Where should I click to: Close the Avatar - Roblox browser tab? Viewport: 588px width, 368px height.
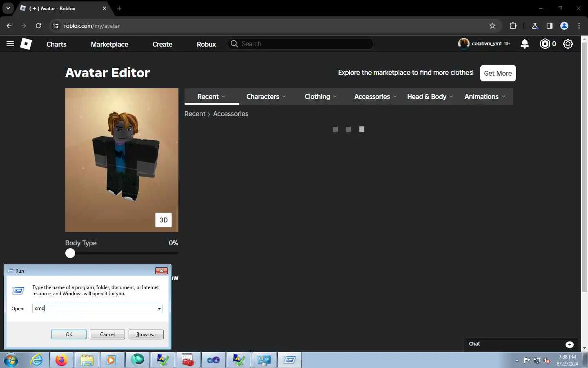105,8
